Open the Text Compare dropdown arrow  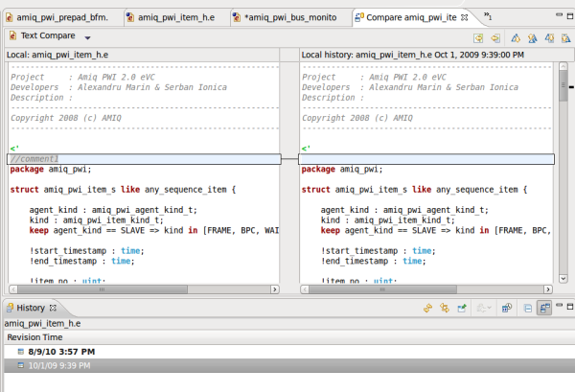pos(87,37)
